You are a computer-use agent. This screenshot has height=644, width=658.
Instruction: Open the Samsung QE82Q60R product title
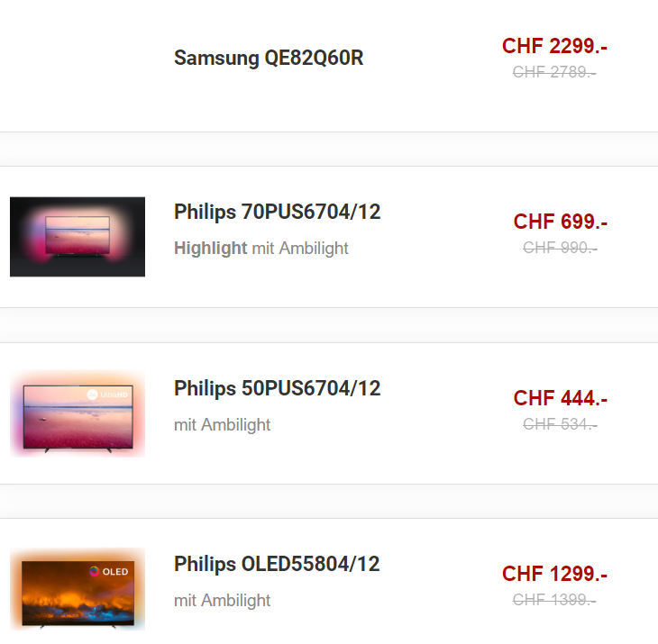(x=269, y=58)
